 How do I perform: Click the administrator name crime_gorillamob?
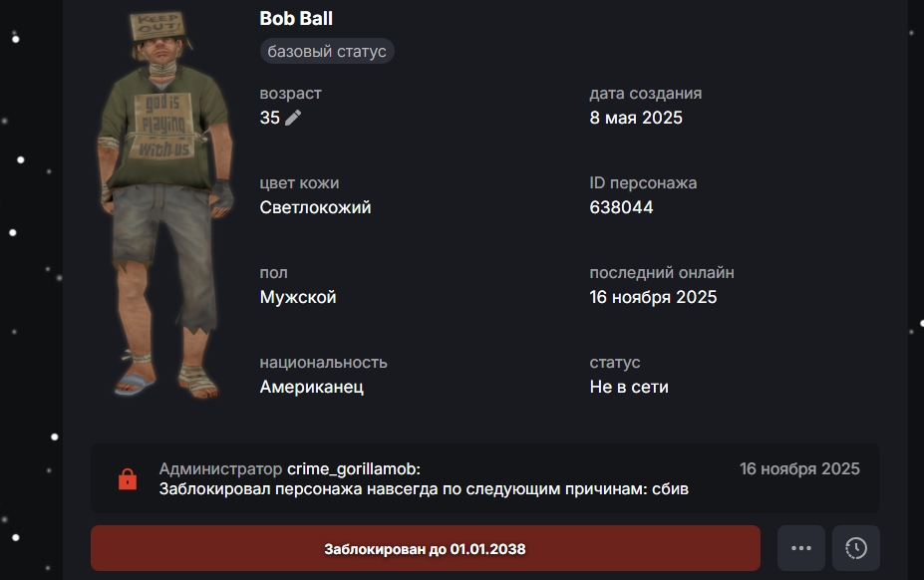click(x=352, y=469)
